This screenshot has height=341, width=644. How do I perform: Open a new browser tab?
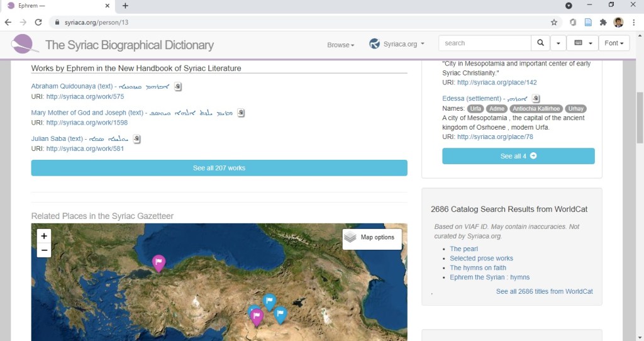point(125,6)
